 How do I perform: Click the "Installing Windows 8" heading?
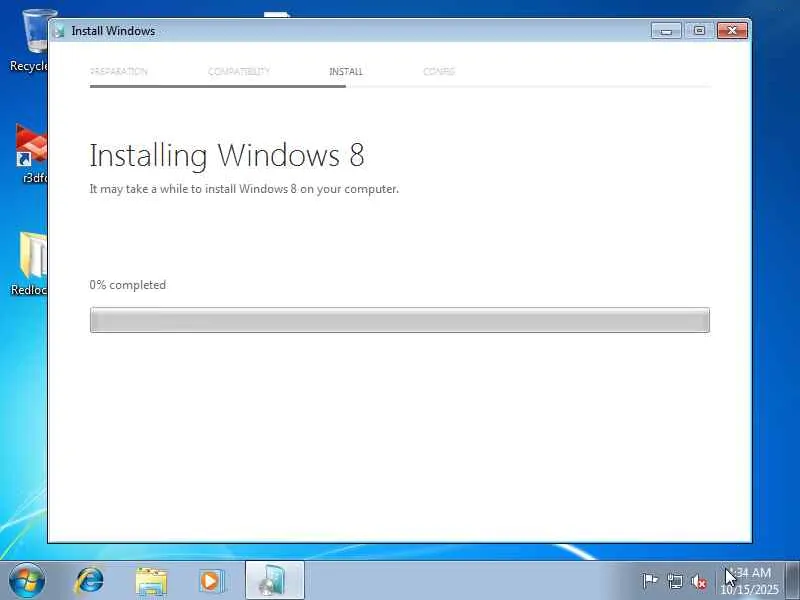[x=227, y=155]
